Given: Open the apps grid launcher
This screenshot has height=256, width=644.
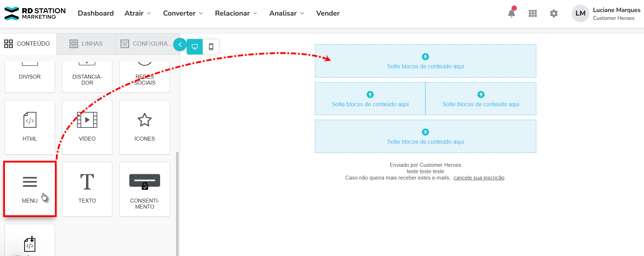Looking at the screenshot, I should pyautogui.click(x=533, y=13).
